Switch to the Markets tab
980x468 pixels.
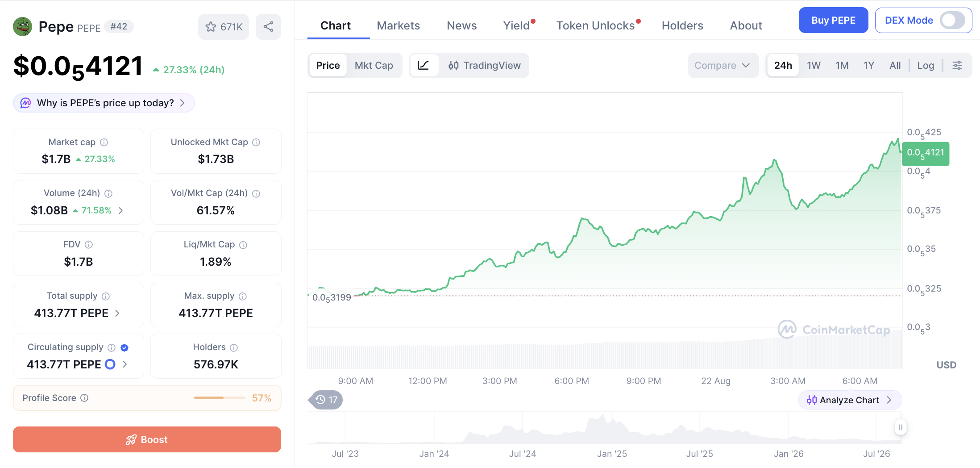[398, 26]
